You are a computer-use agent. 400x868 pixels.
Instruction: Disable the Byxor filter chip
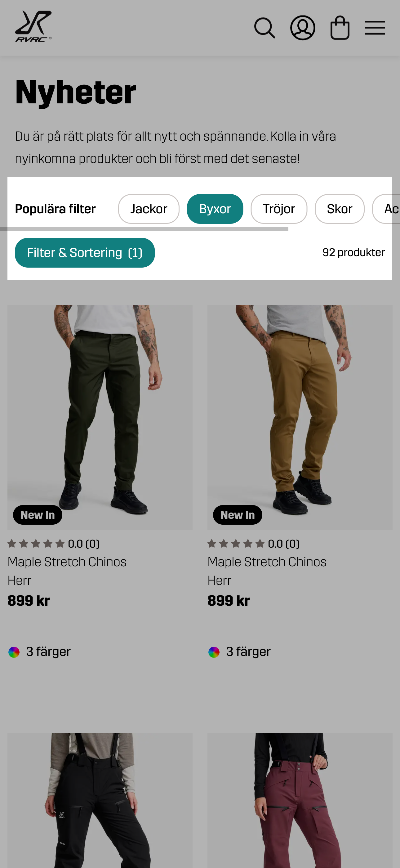click(215, 209)
